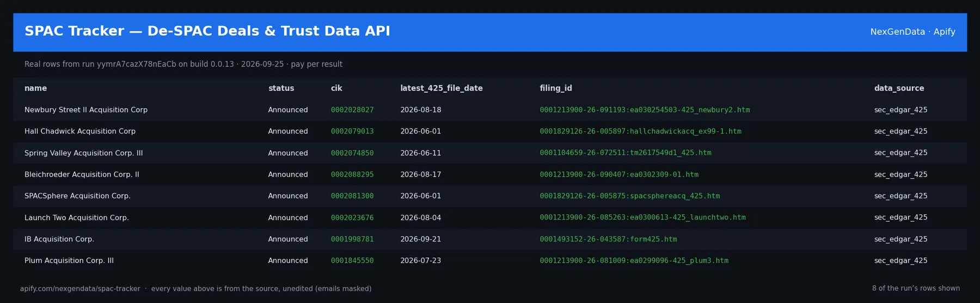This screenshot has height=303, width=980.
Task: Select Bleichroeder Acquisition Corp. II name
Action: coord(82,174)
